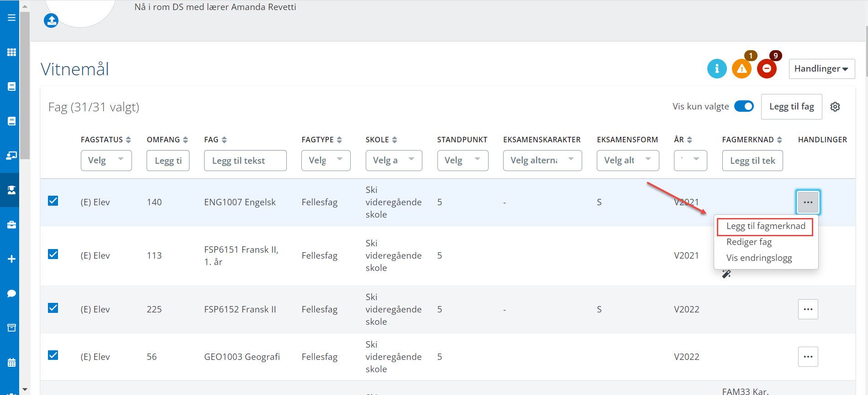Click the blue info circle icon
Viewport: 868px width, 395px height.
717,68
